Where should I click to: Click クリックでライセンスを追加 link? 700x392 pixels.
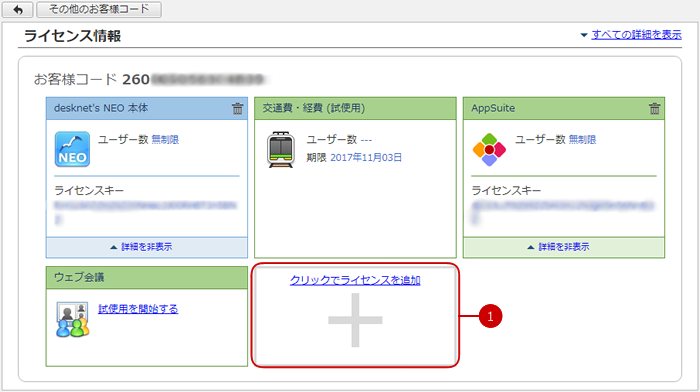click(x=355, y=280)
